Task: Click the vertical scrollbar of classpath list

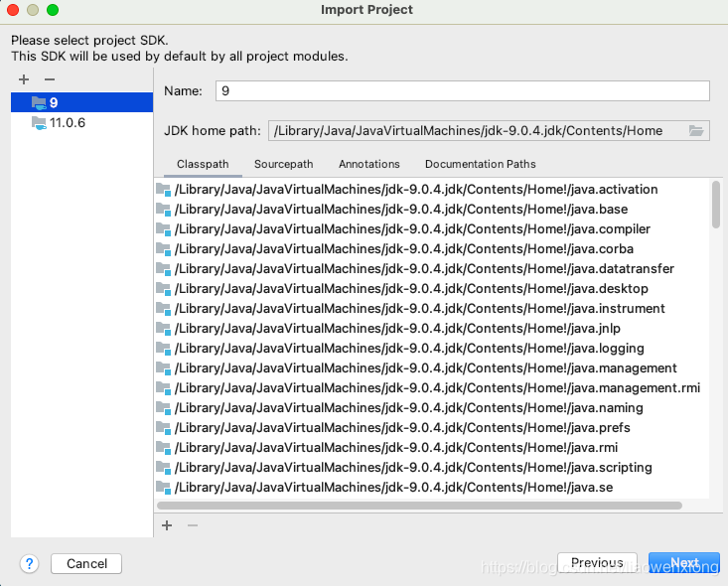Action: point(715,205)
